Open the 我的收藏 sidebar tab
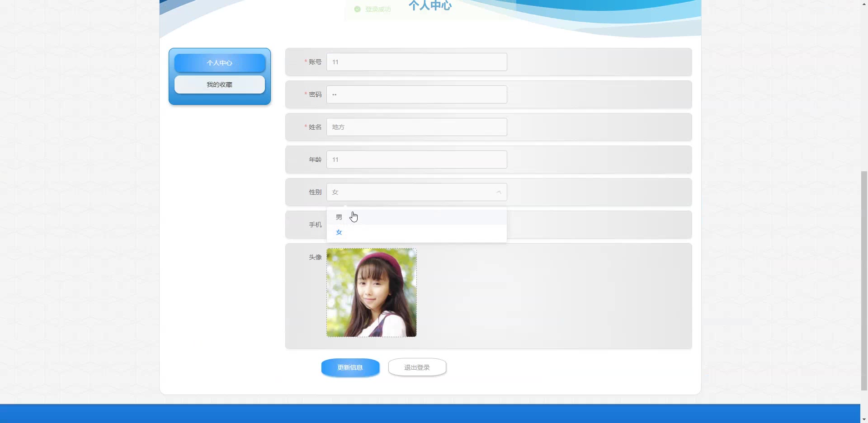This screenshot has width=868, height=423. (220, 85)
